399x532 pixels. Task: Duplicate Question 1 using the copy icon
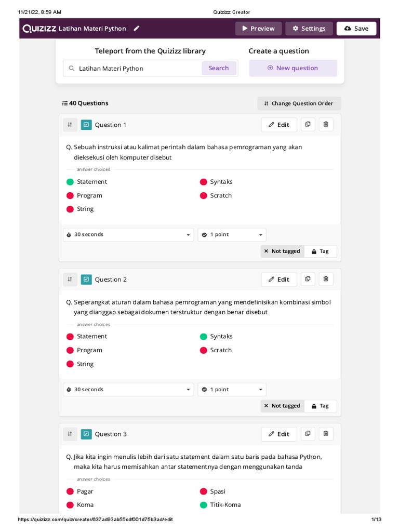[x=308, y=125]
